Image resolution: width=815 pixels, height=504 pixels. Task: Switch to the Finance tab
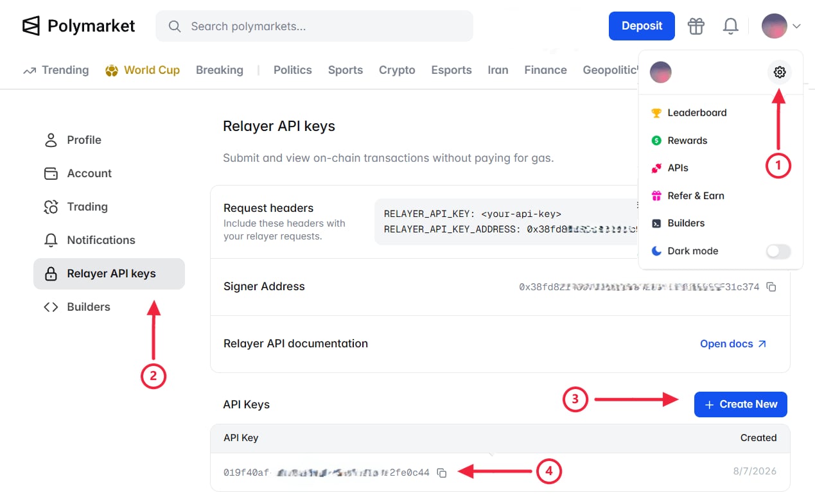click(x=545, y=70)
